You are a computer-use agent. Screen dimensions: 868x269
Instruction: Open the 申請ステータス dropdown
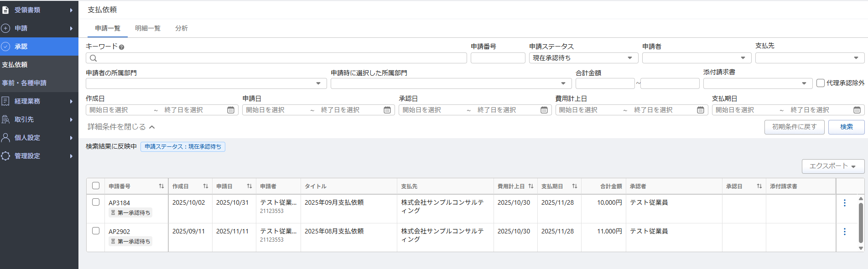pyautogui.click(x=583, y=58)
